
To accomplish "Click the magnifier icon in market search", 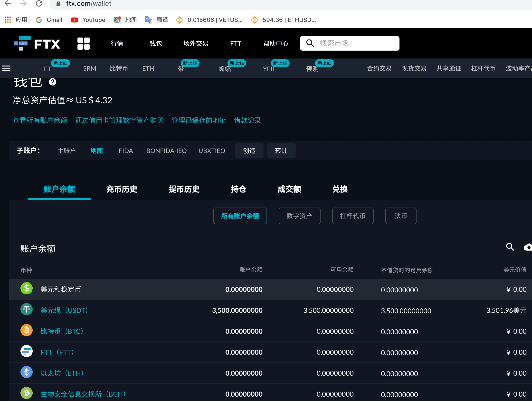I will coord(310,43).
